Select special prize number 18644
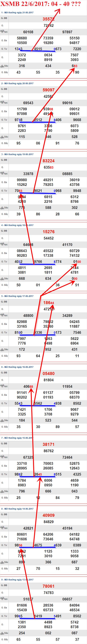 click(x=49, y=303)
